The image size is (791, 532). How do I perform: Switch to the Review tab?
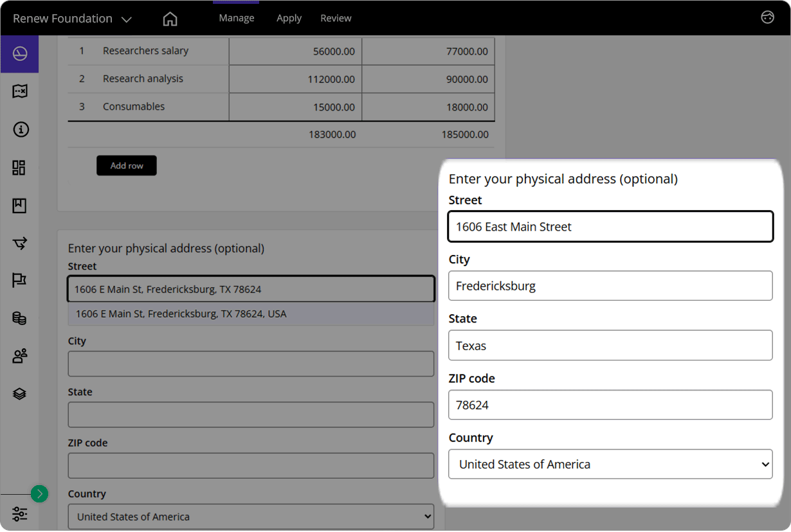(336, 18)
